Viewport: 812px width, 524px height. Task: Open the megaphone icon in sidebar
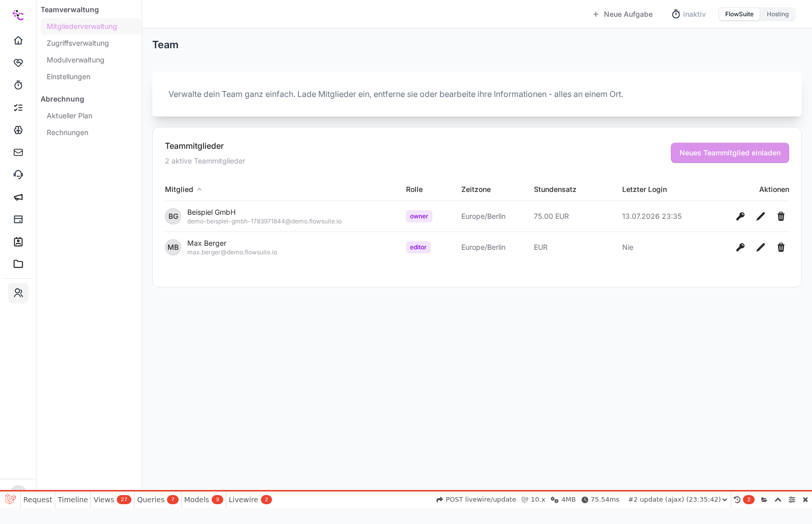[18, 197]
